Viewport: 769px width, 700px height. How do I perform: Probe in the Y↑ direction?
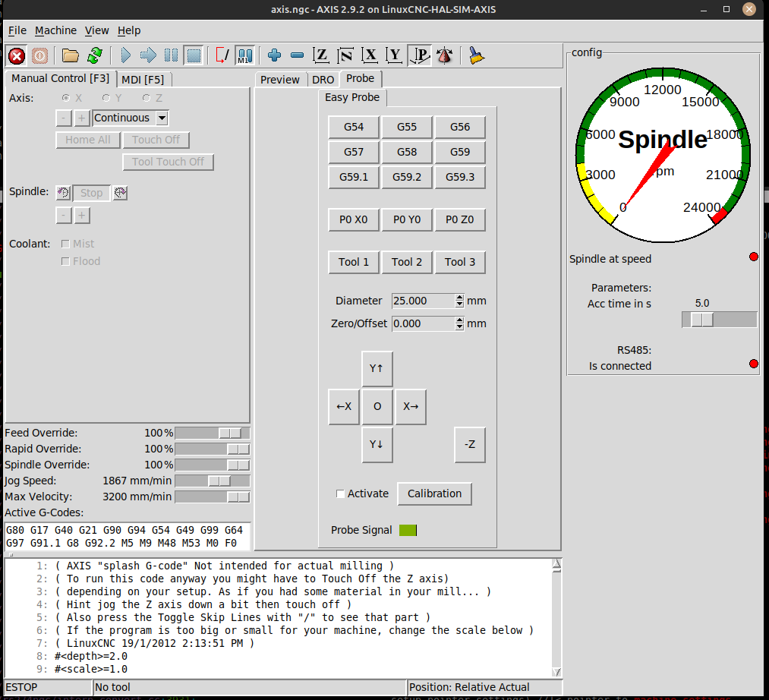click(377, 368)
